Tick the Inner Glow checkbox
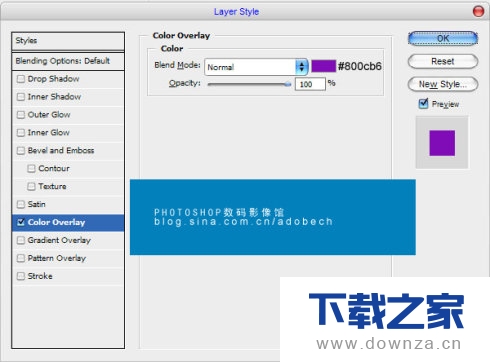This screenshot has width=490, height=362. coord(21,133)
